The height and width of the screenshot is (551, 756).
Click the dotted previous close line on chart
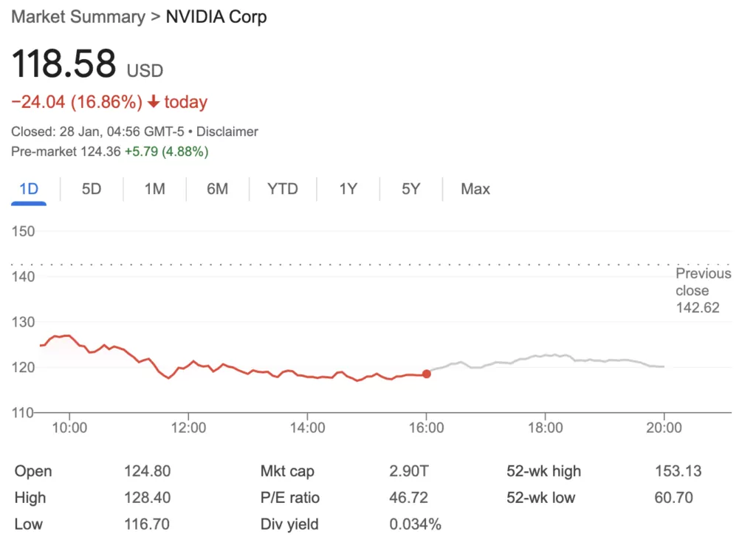point(332,264)
